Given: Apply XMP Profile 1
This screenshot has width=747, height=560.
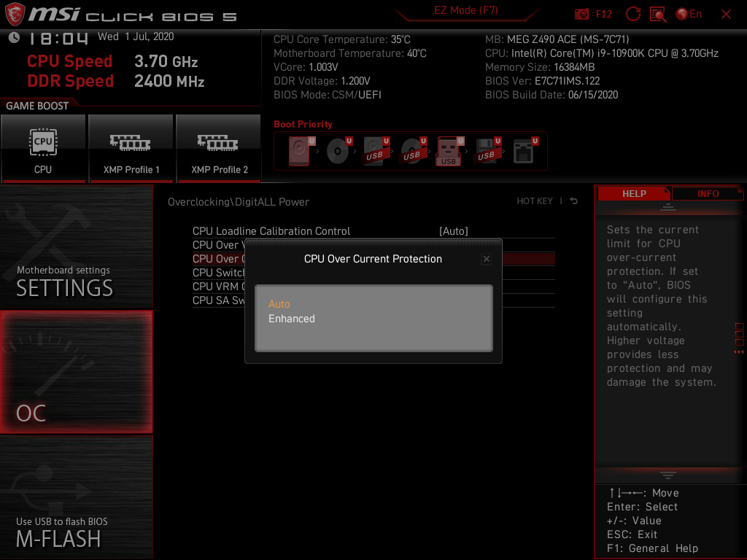Looking at the screenshot, I should coord(131,148).
